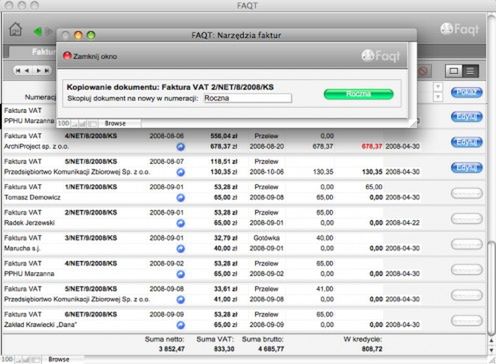Click the Suma VAT value 833,30
This screenshot has height=364, width=496.
tap(224, 349)
